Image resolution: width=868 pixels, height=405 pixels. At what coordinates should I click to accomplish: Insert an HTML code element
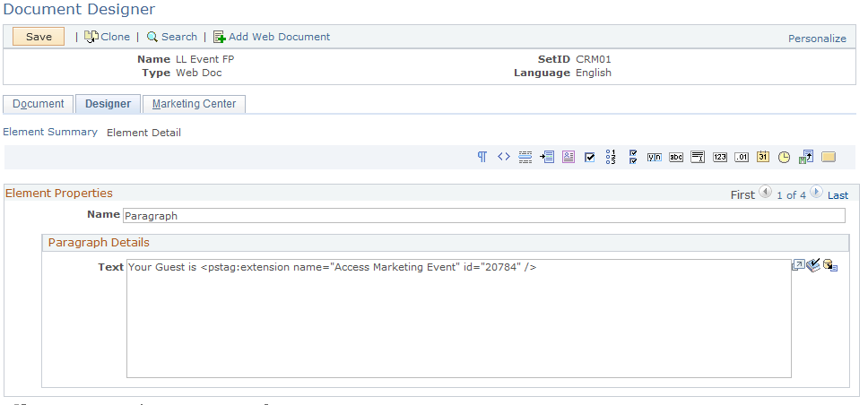503,157
